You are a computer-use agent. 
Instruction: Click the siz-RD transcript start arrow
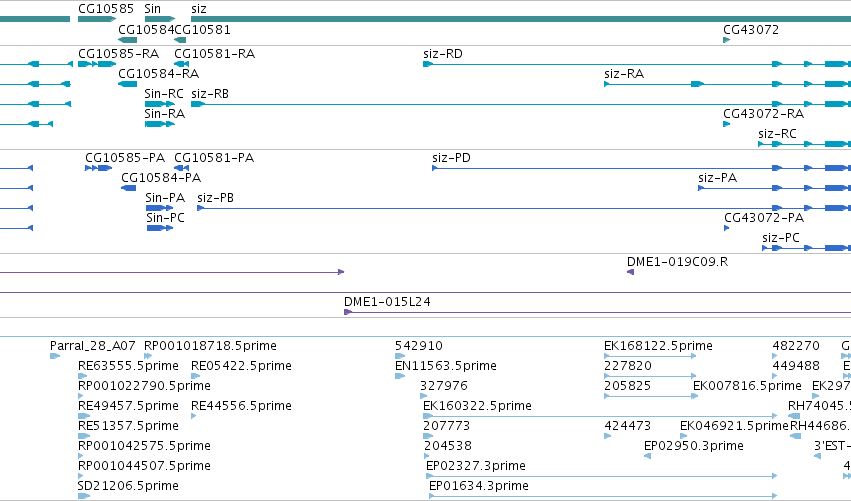click(x=428, y=64)
